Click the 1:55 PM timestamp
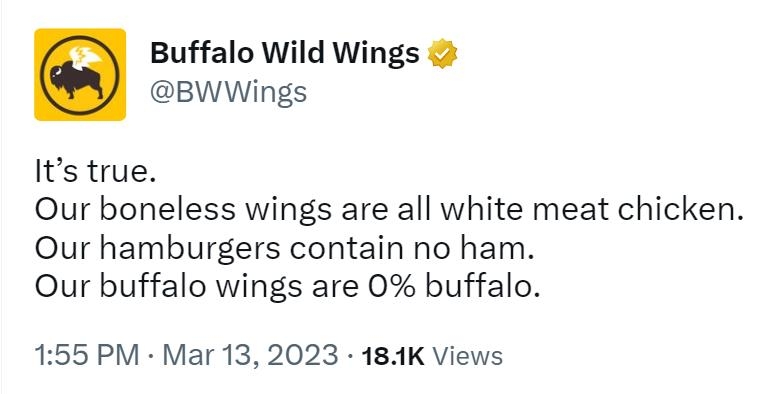775x394 pixels. pos(86,355)
